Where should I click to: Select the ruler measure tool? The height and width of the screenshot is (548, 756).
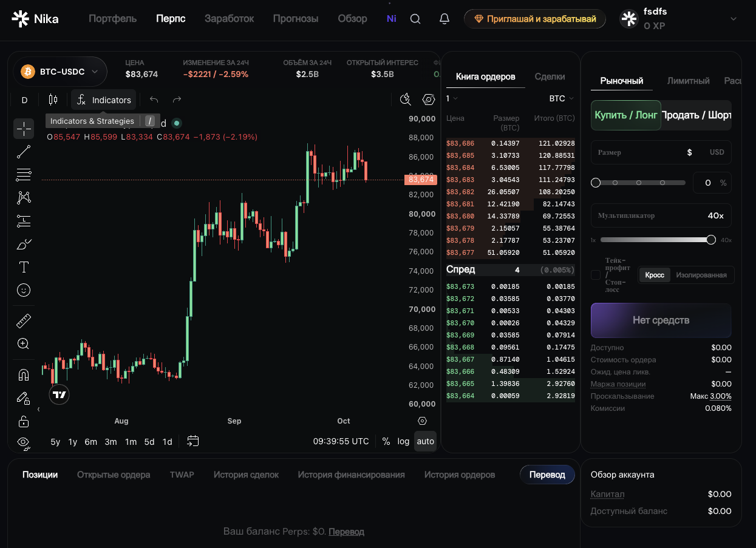pos(24,320)
